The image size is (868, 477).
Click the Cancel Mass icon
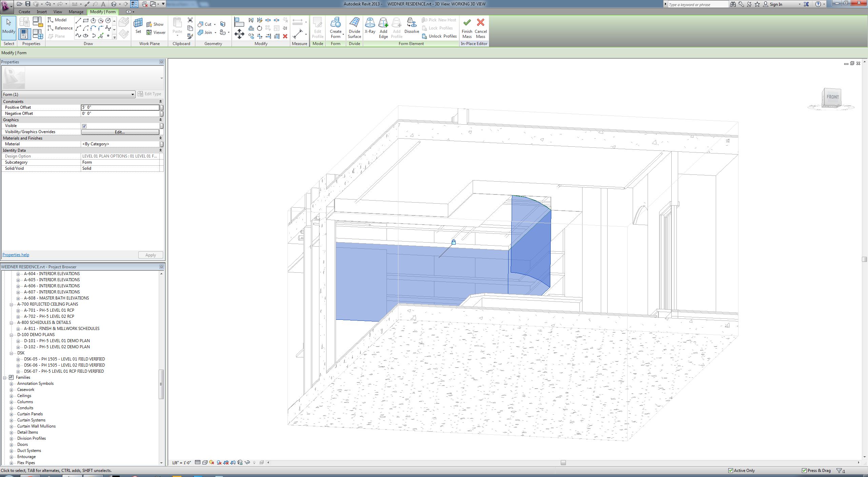(480, 23)
